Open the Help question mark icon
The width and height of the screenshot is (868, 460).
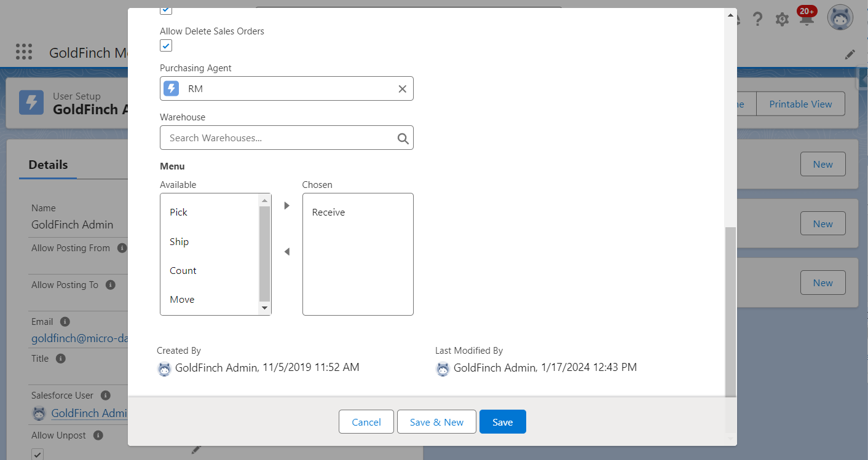click(757, 19)
